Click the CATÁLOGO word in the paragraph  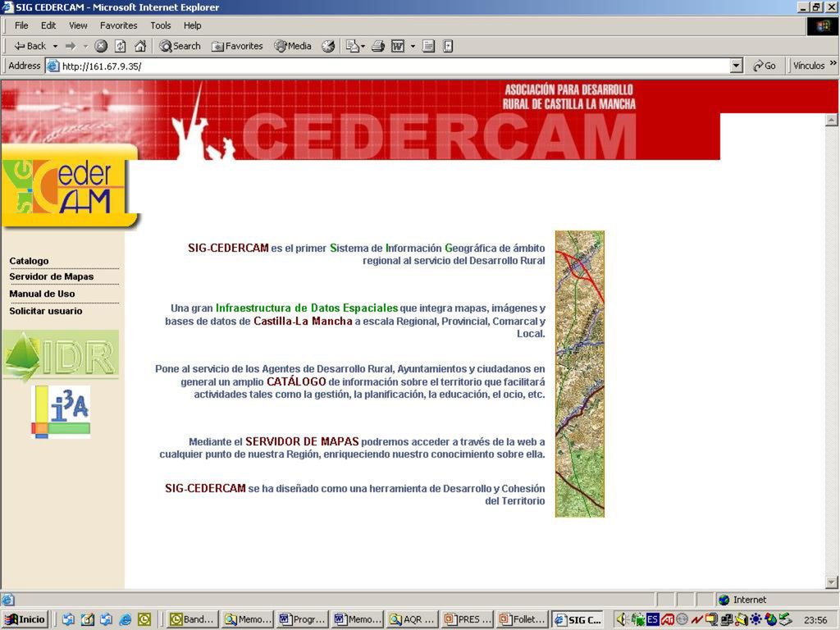(x=296, y=381)
